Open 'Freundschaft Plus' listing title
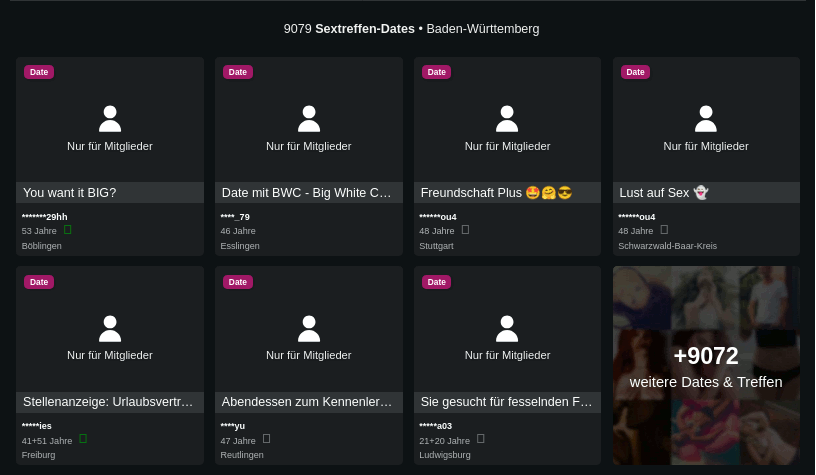The height and width of the screenshot is (475, 816). pyautogui.click(x=496, y=192)
